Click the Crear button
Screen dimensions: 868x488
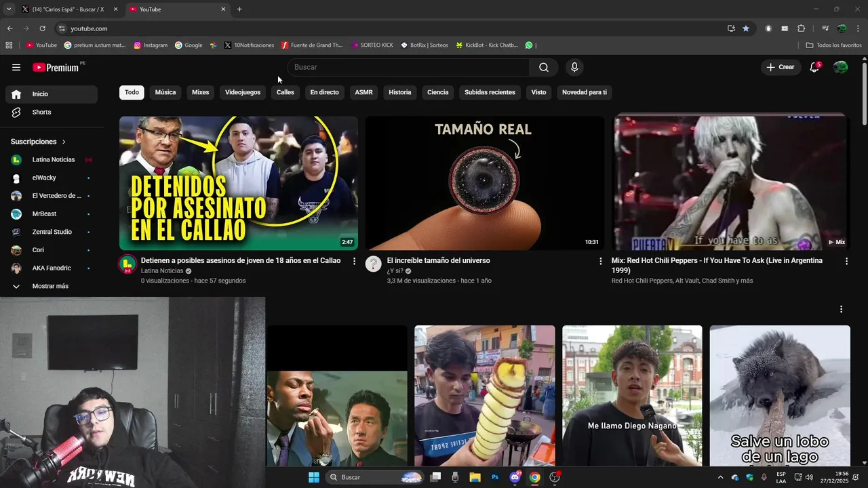(x=781, y=67)
